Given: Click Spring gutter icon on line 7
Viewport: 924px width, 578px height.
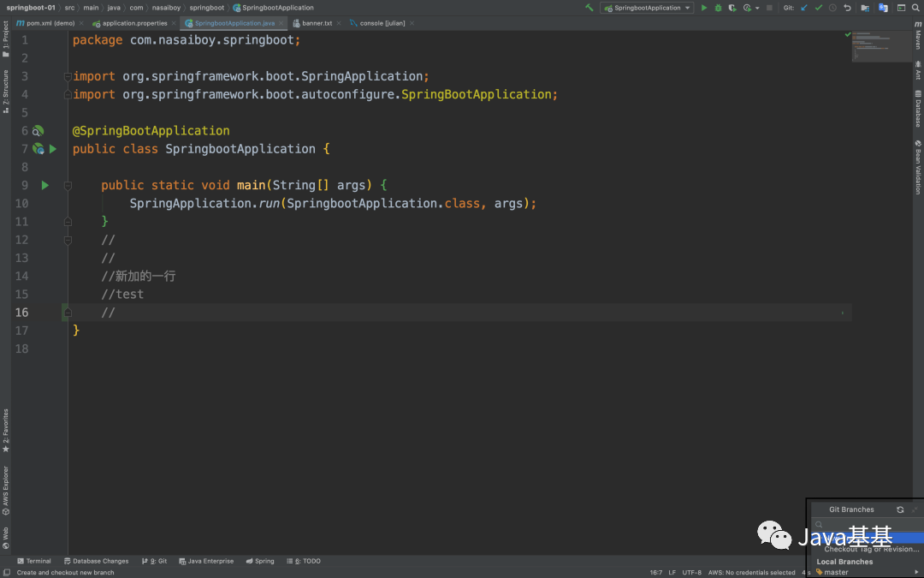Looking at the screenshot, I should coord(38,149).
